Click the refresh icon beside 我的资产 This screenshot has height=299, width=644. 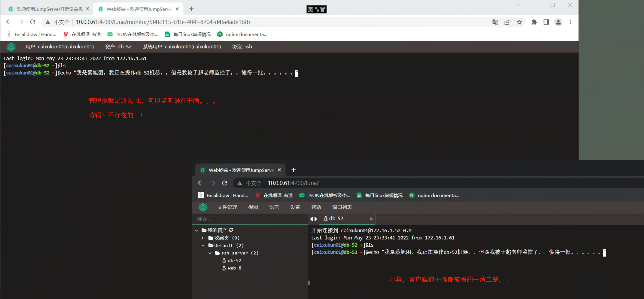point(231,230)
